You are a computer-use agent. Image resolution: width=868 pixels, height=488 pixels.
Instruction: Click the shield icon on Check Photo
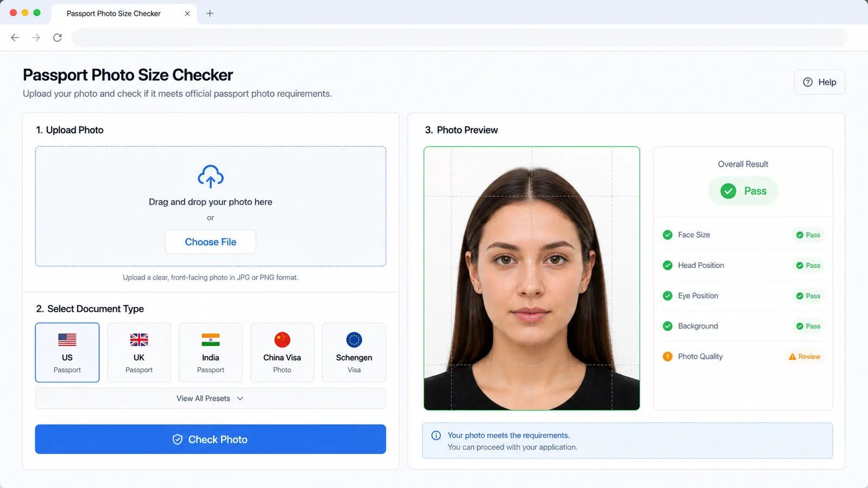(x=177, y=439)
